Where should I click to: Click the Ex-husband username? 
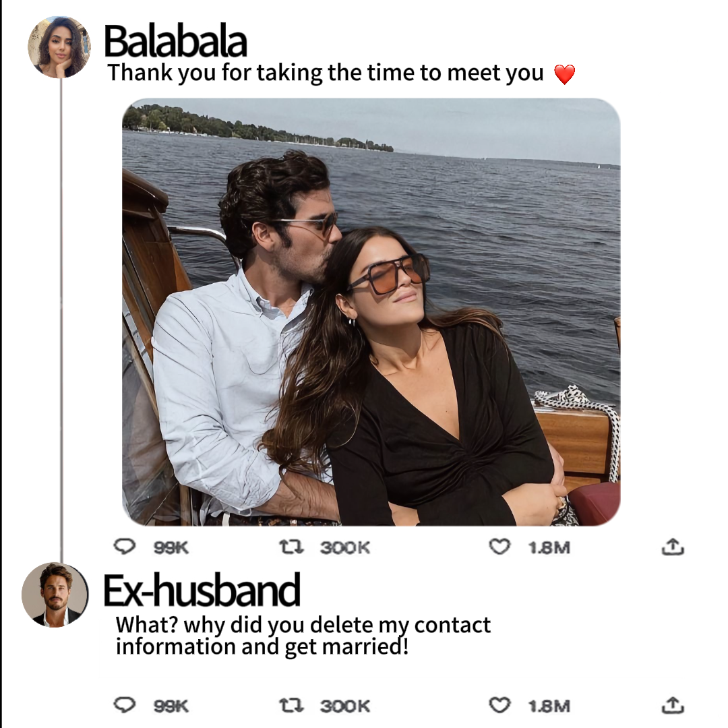click(202, 590)
